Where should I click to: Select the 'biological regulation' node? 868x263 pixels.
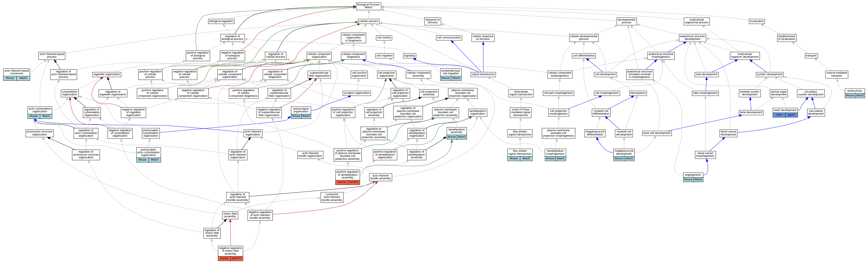(x=221, y=21)
